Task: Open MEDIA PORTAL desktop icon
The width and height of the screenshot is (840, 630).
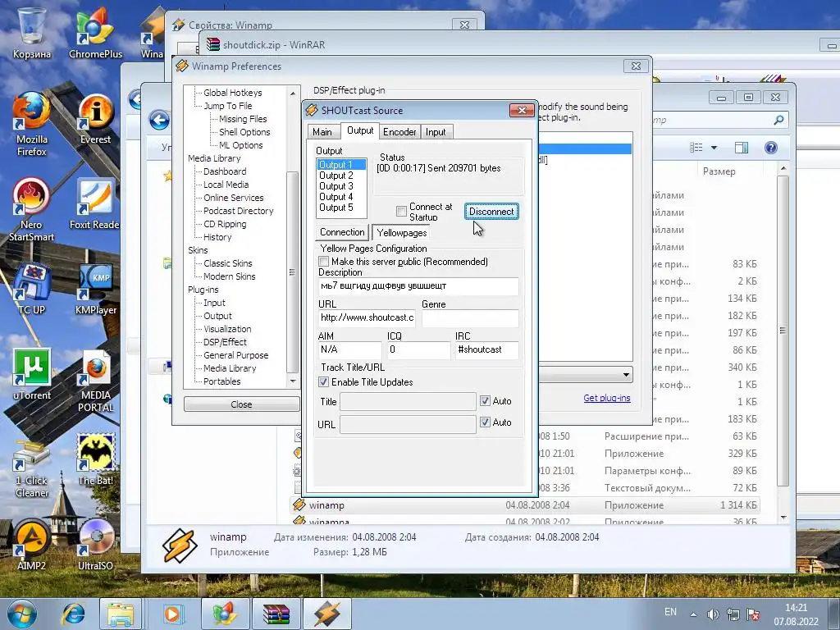Action: tap(95, 381)
